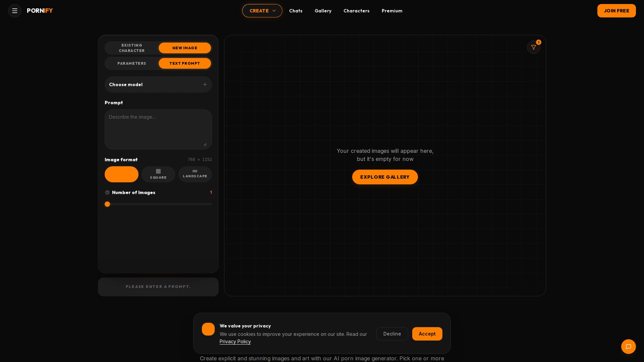This screenshot has height=362, width=644.
Task: Select the Square image format
Action: 158,174
